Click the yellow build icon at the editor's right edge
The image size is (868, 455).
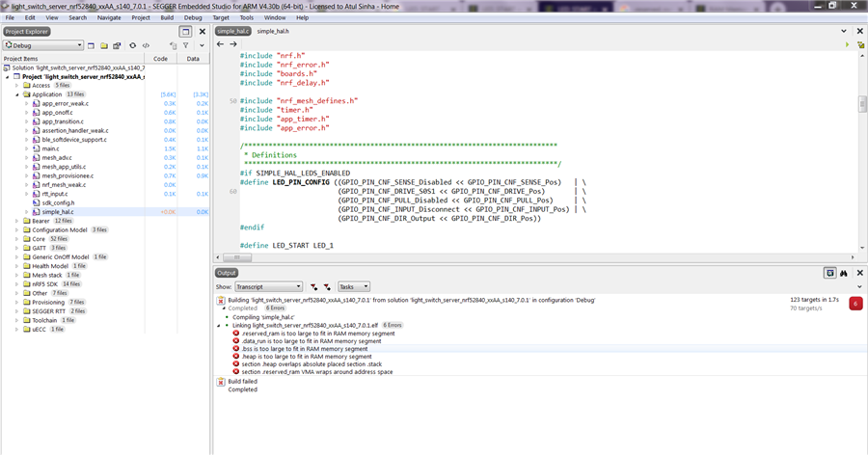861,44
